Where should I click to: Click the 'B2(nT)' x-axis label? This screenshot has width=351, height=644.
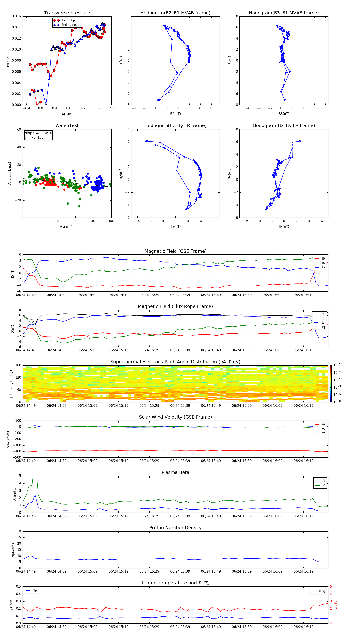tap(175, 114)
